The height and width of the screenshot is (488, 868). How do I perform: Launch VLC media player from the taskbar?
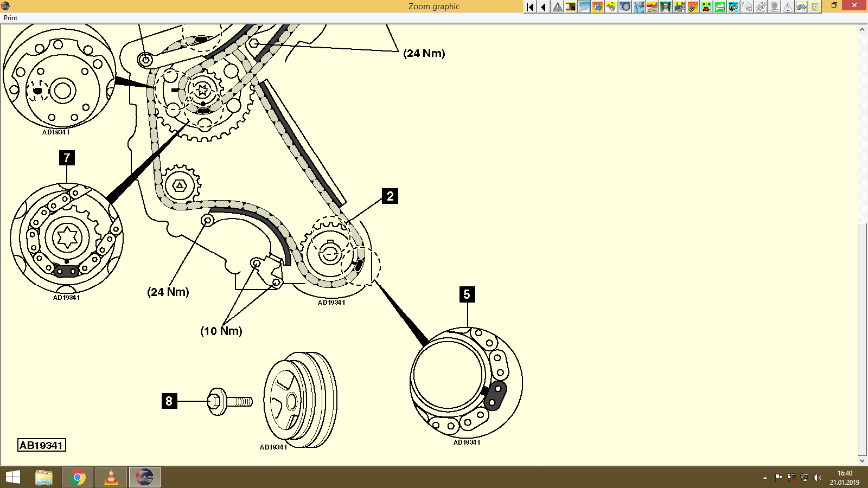tap(111, 477)
